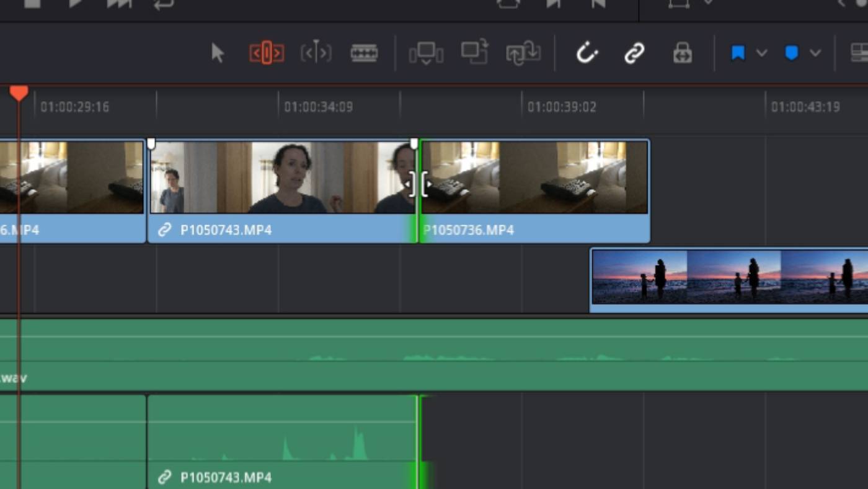Click the Insert Clip button

(426, 53)
